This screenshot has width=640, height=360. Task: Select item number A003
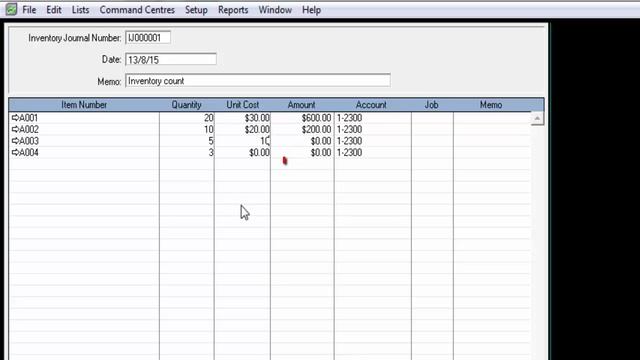[29, 141]
